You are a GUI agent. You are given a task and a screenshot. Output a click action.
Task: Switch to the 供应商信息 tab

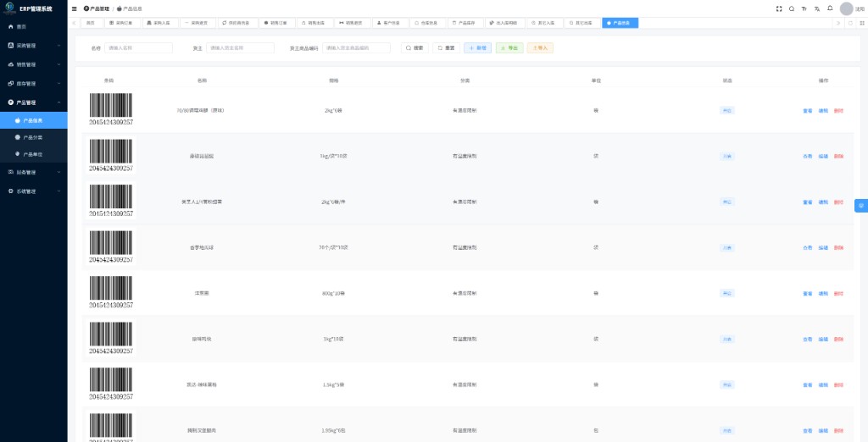tap(236, 23)
